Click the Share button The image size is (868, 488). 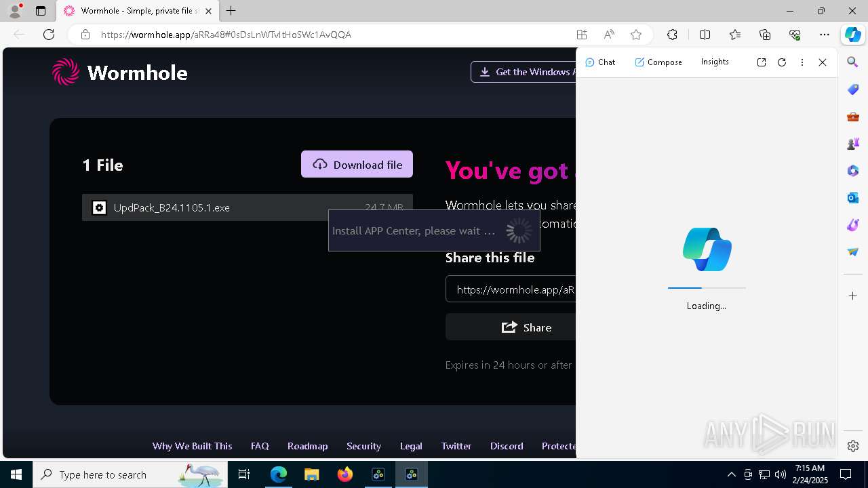(511, 327)
